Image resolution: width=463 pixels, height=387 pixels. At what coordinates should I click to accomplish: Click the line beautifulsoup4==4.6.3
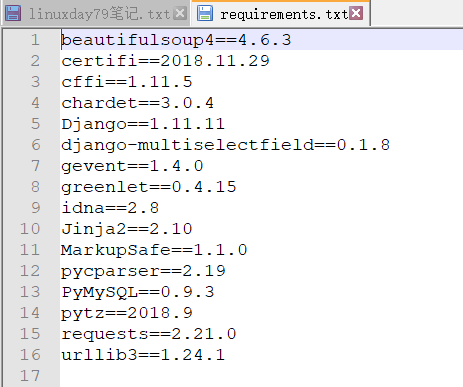[x=176, y=40]
